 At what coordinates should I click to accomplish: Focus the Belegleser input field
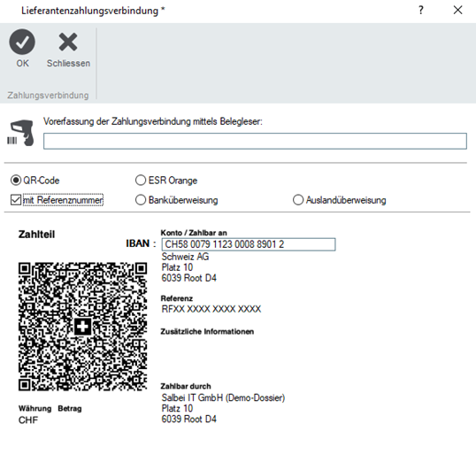point(255,142)
